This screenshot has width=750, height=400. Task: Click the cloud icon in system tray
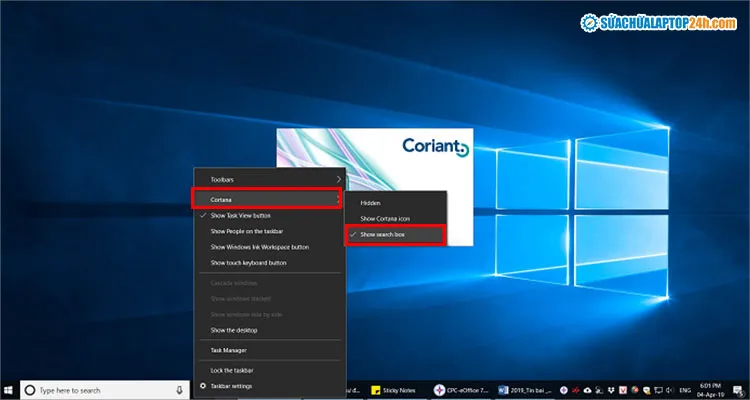[x=587, y=390]
